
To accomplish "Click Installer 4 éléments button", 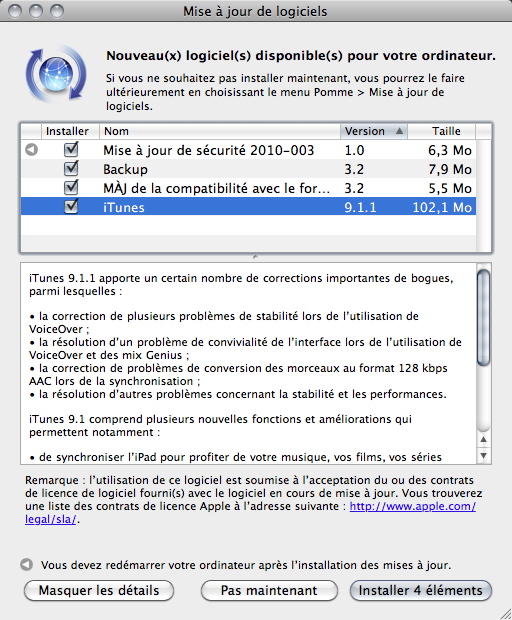I will point(421,590).
